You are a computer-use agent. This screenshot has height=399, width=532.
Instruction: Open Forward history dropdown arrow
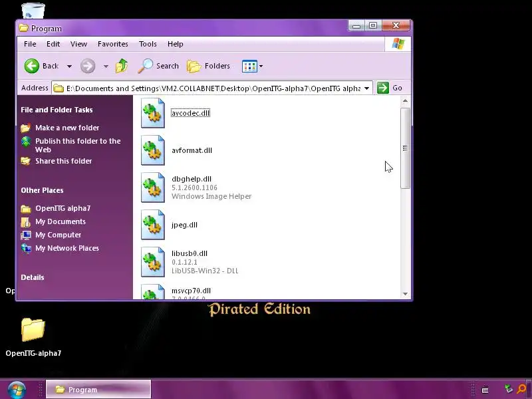[106, 66]
